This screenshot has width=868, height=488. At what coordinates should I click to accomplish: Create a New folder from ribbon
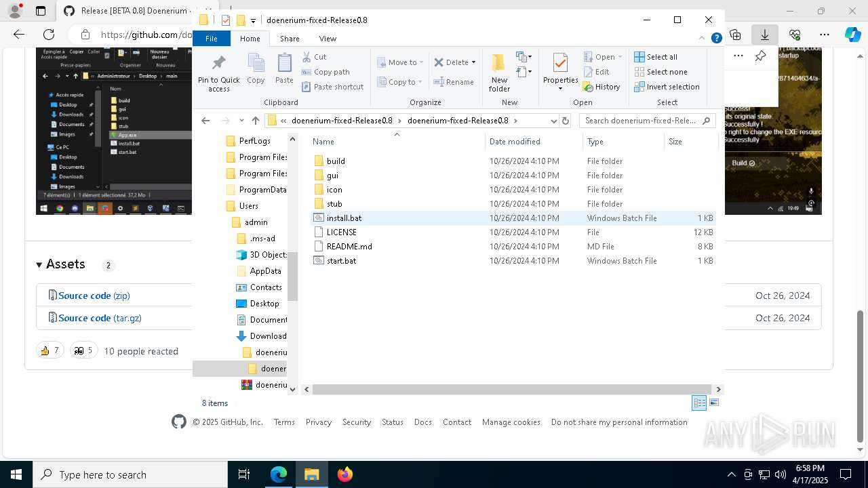[x=499, y=73]
